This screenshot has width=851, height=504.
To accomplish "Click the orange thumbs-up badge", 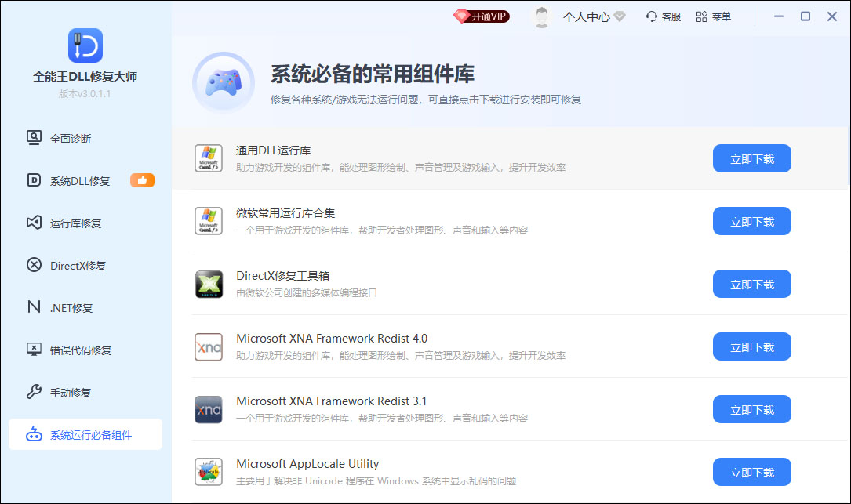I will pos(142,180).
